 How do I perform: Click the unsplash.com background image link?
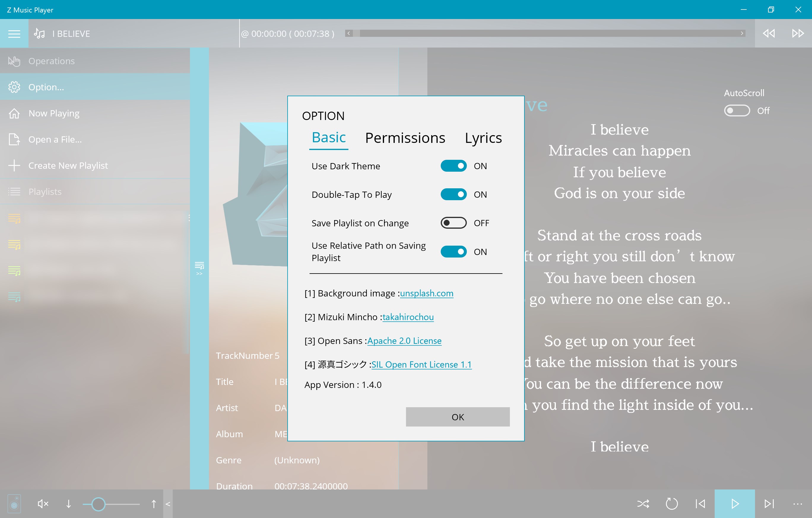coord(426,293)
